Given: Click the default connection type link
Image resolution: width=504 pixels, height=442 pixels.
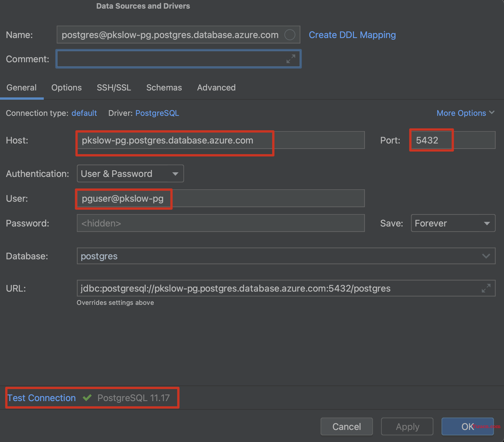Looking at the screenshot, I should coord(84,113).
